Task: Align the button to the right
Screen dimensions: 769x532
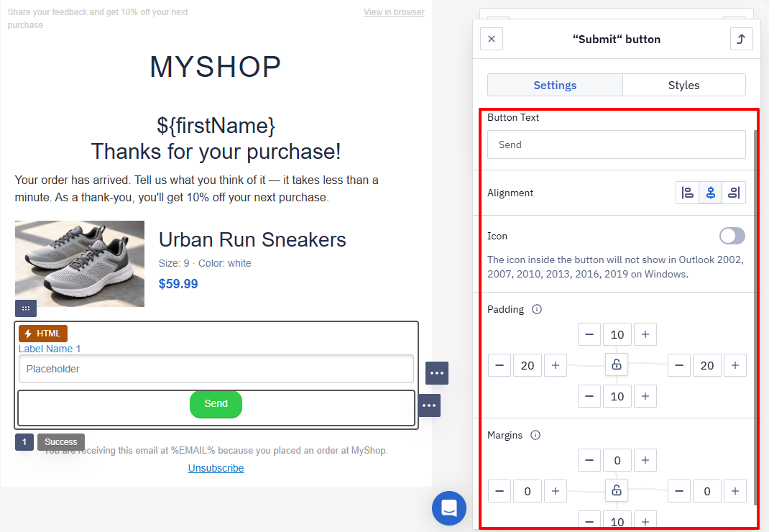Action: [734, 193]
